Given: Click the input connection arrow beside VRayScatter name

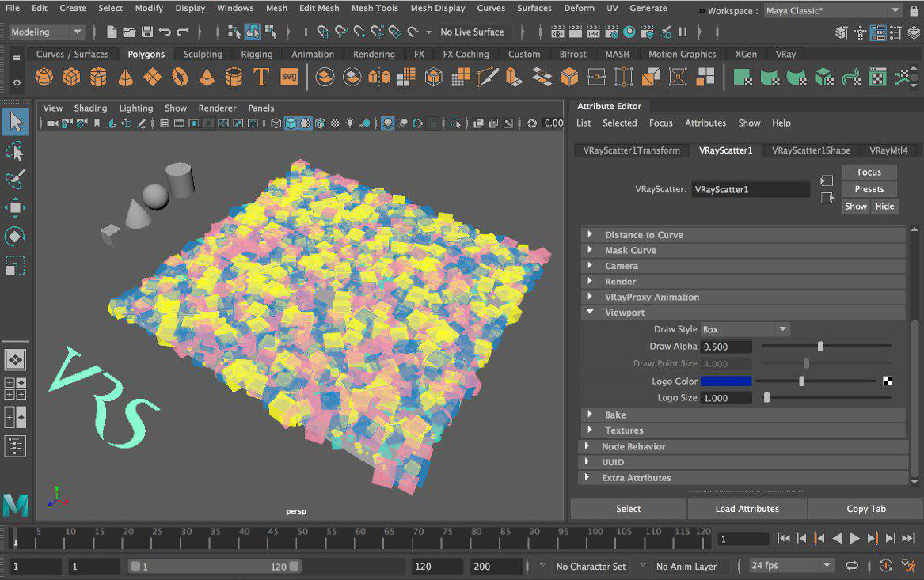Looking at the screenshot, I should [827, 180].
